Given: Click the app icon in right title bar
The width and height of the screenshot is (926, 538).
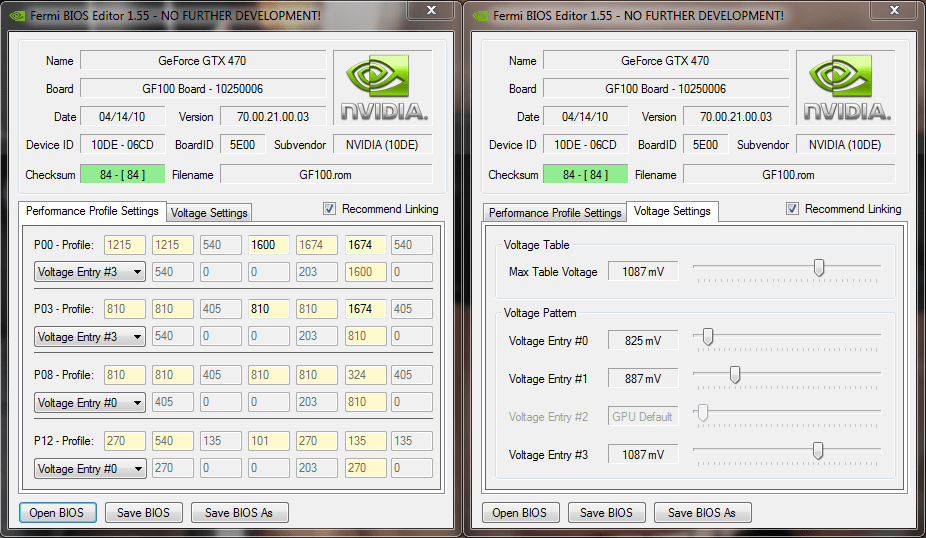Looking at the screenshot, I should click(480, 16).
